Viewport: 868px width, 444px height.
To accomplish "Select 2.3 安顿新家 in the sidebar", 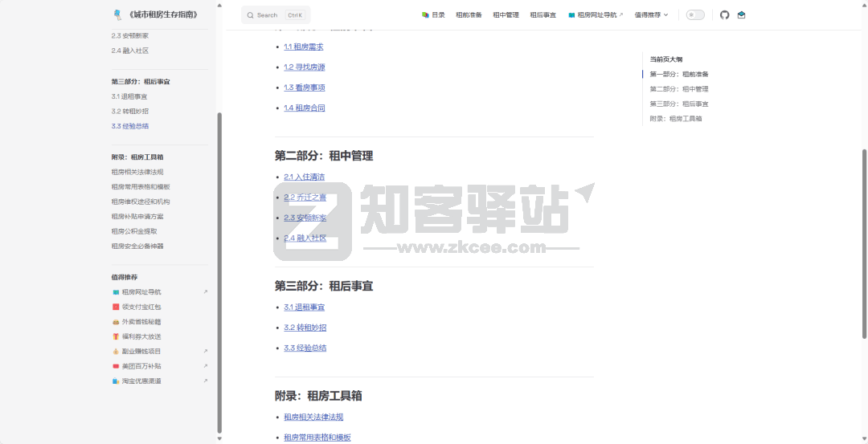I will pyautogui.click(x=130, y=36).
